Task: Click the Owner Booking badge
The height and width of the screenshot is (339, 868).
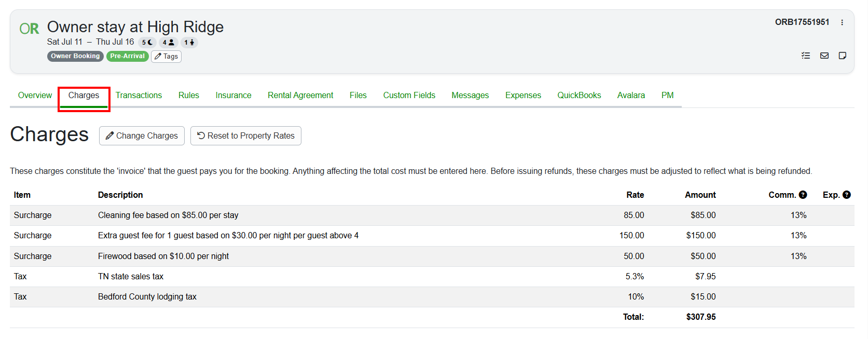Action: pos(75,56)
